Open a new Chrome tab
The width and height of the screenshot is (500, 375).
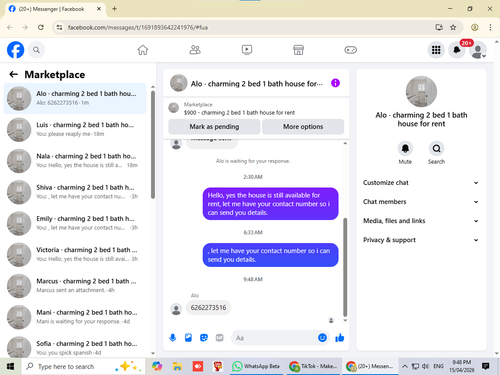point(114,9)
